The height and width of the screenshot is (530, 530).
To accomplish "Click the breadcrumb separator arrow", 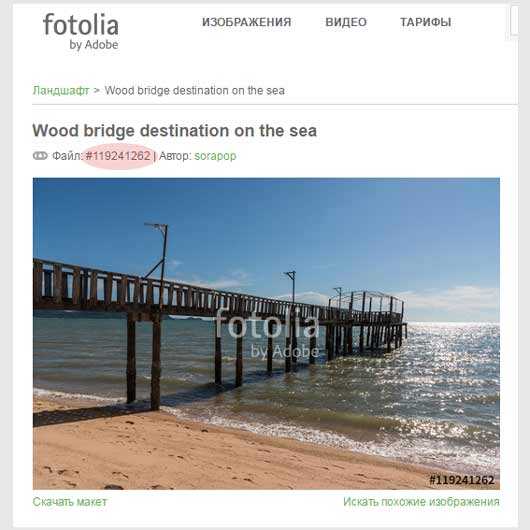I will click(97, 91).
